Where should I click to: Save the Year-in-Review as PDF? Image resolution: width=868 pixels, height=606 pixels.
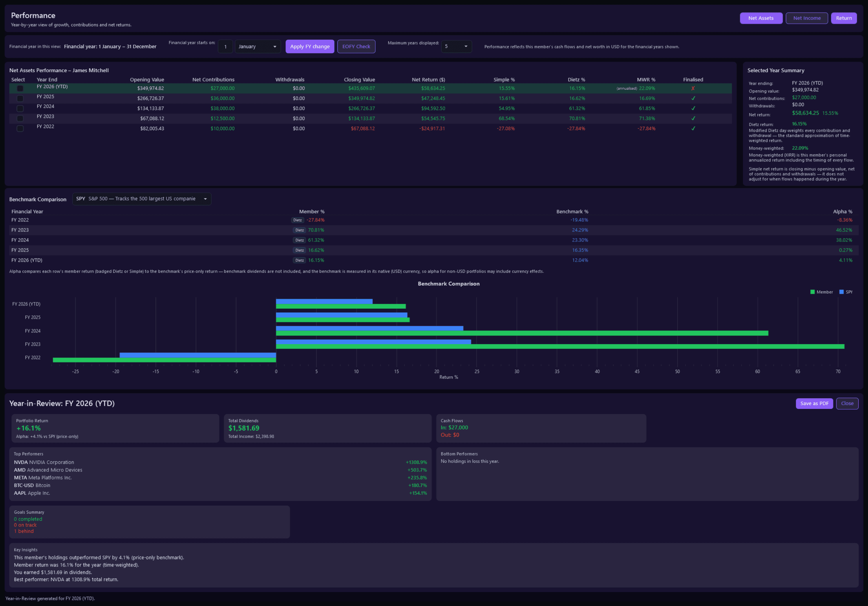[814, 403]
